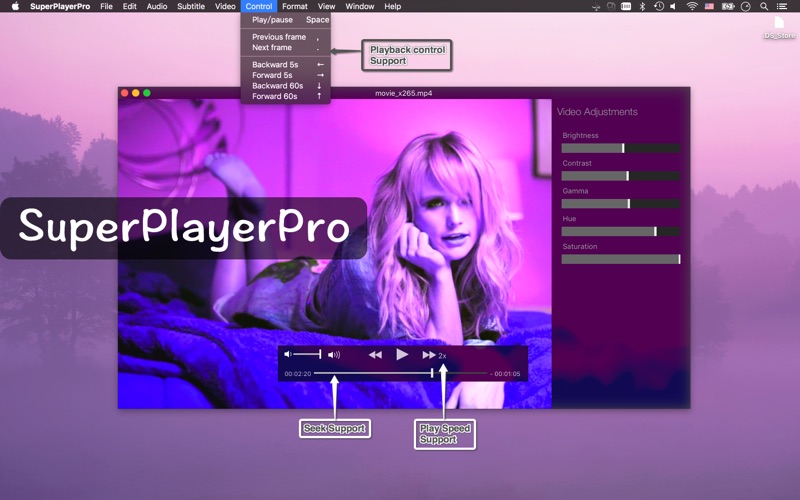Image resolution: width=800 pixels, height=500 pixels.
Task: Click the US flag input source icon
Action: point(709,6)
